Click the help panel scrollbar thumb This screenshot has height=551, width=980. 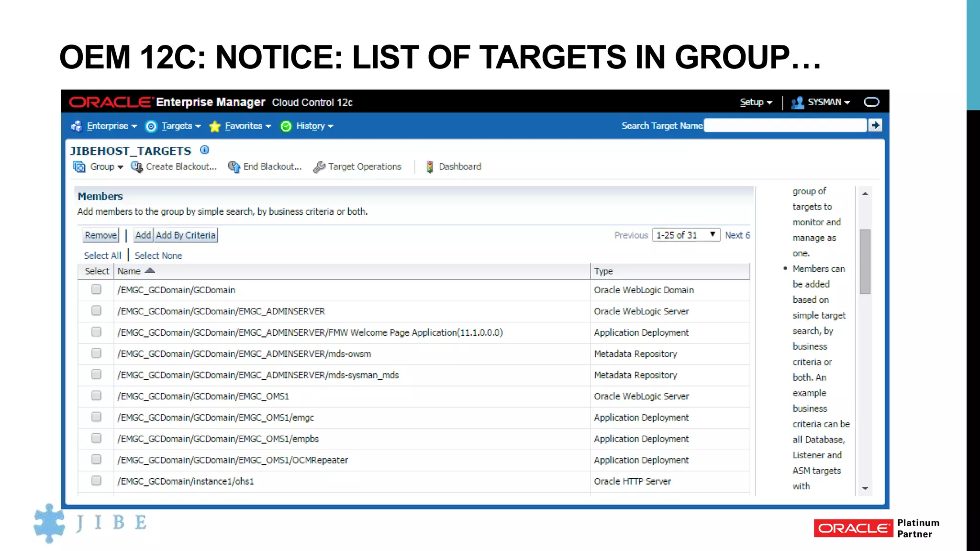865,262
